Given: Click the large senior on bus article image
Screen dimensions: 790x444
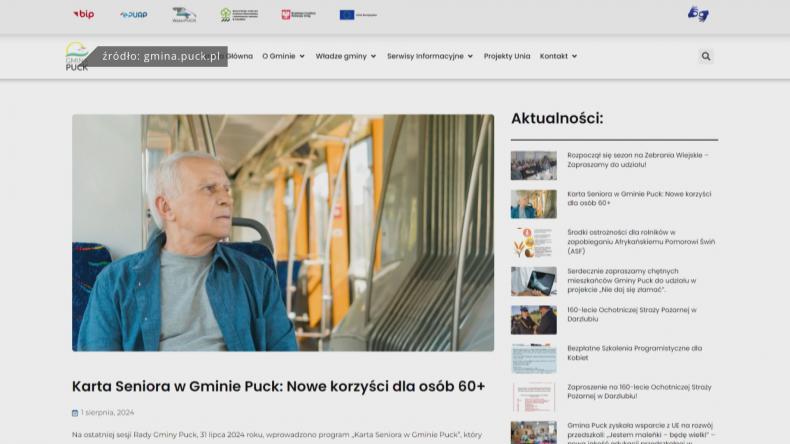Looking at the screenshot, I should click(x=283, y=233).
